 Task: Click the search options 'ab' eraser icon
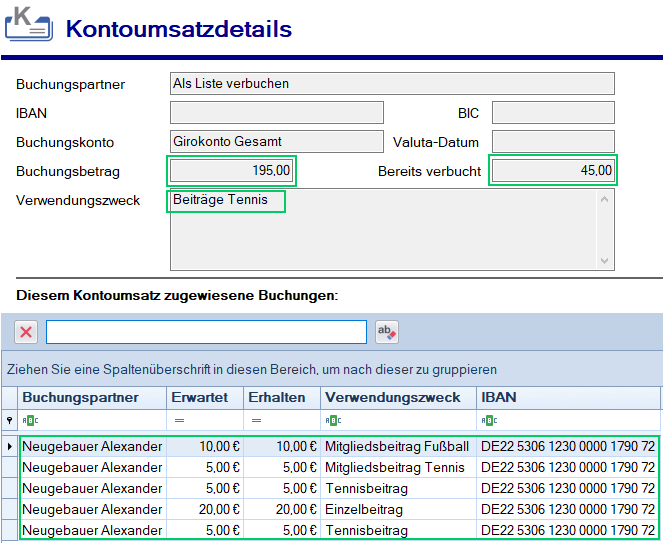[x=386, y=332]
